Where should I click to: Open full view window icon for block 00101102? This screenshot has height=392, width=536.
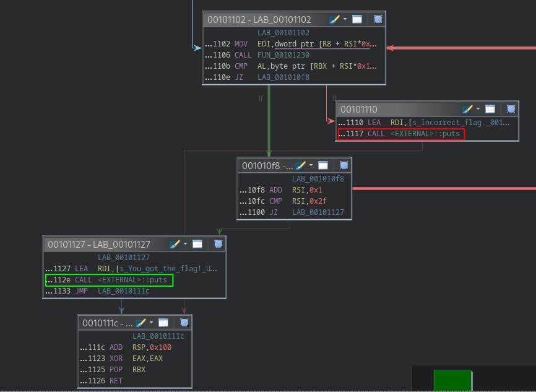pos(357,20)
